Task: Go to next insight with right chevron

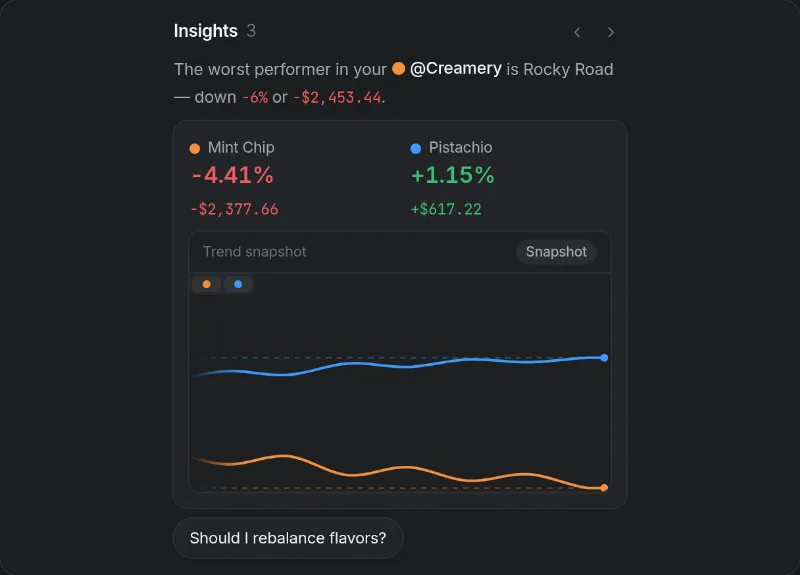Action: pyautogui.click(x=611, y=33)
